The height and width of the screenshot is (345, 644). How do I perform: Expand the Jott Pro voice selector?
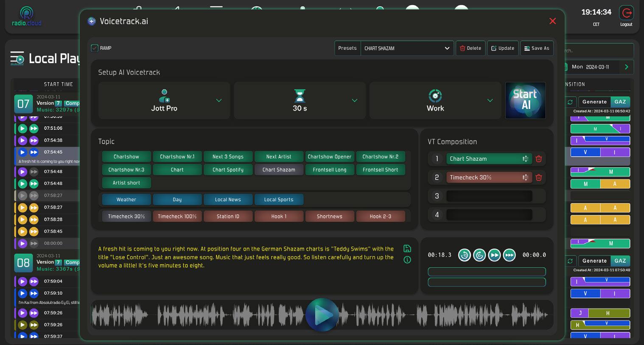pos(164,101)
